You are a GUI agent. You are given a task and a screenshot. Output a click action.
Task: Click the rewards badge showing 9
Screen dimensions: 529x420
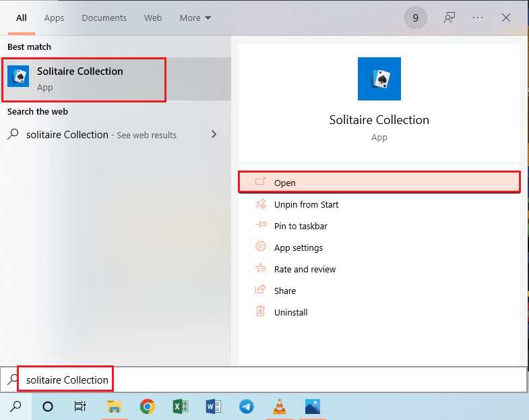click(x=416, y=18)
